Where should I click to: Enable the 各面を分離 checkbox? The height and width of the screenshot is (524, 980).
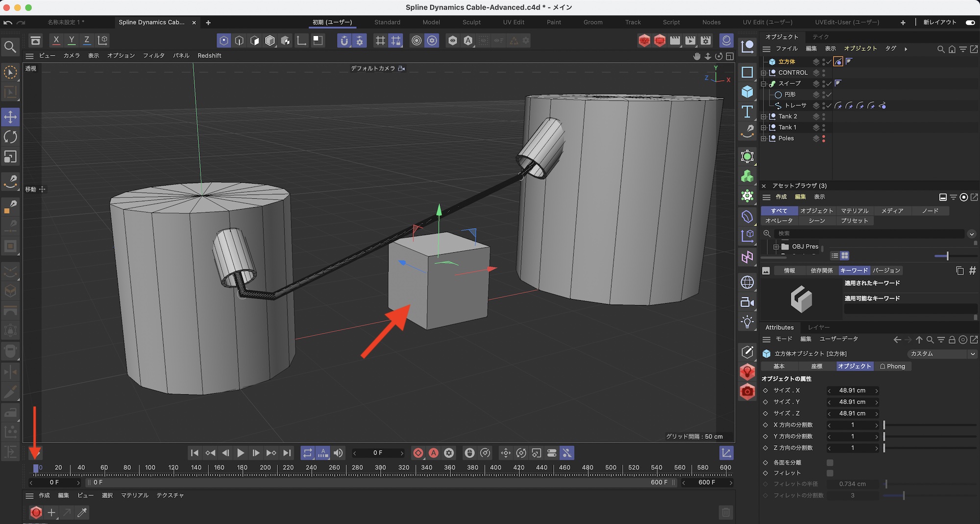830,462
